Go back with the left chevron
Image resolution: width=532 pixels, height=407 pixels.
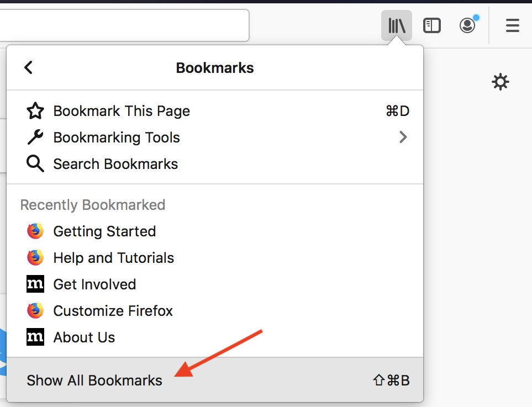[29, 67]
